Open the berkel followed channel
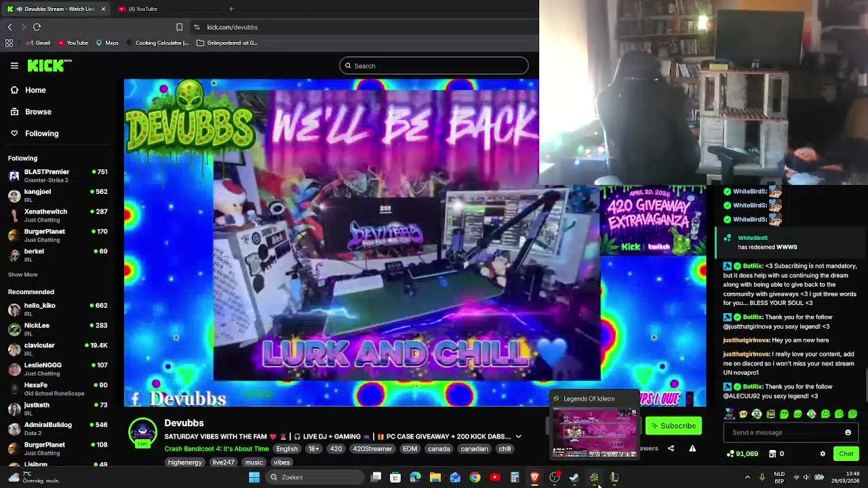Screen dimensions: 868x488 pyautogui.click(x=58, y=255)
